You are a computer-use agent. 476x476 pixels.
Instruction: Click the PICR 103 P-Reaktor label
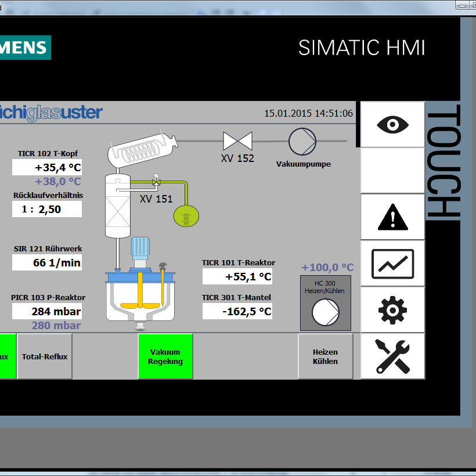48,297
